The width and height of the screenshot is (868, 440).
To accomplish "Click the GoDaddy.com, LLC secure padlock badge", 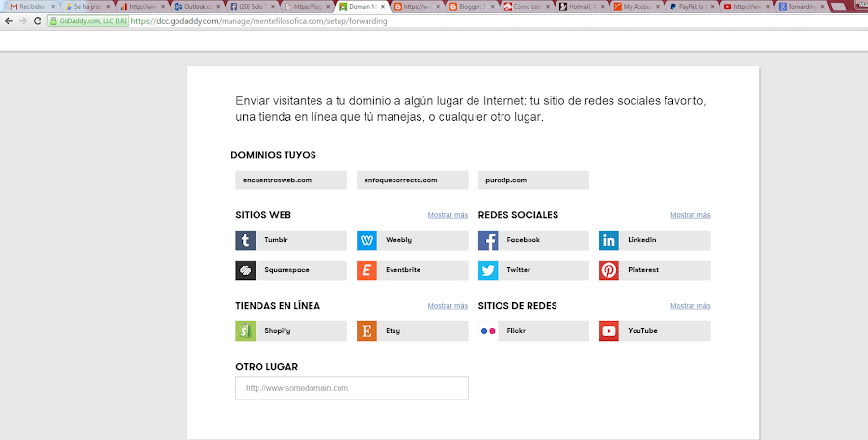I will (x=89, y=21).
